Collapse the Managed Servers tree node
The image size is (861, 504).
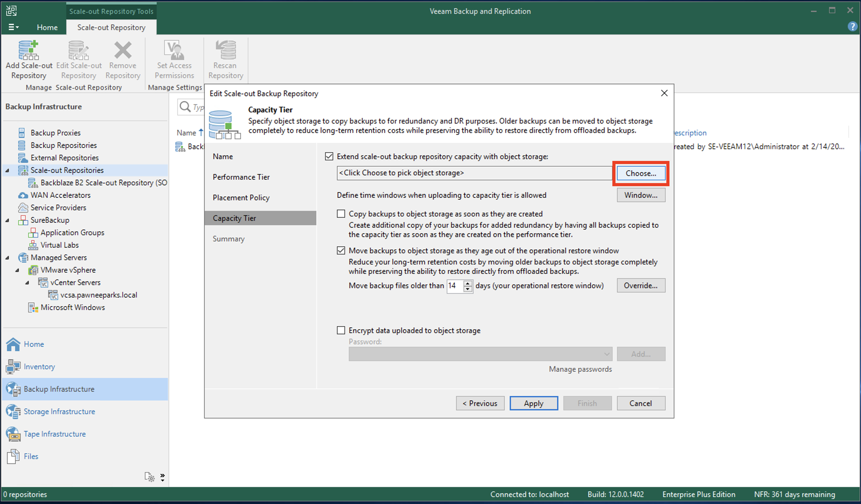(x=7, y=258)
